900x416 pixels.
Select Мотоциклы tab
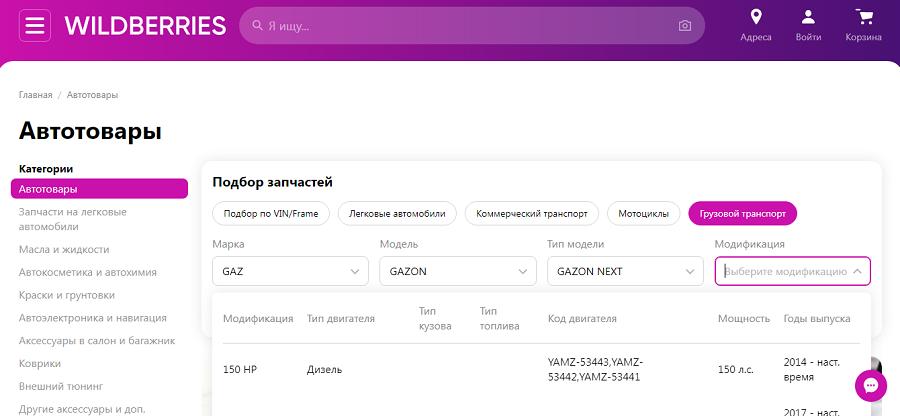point(643,213)
